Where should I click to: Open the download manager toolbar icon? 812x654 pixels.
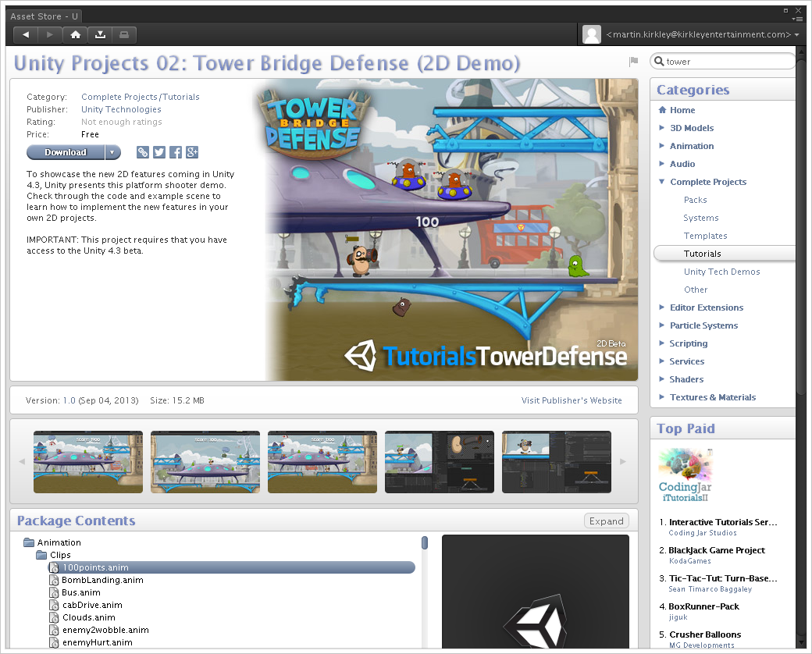100,34
